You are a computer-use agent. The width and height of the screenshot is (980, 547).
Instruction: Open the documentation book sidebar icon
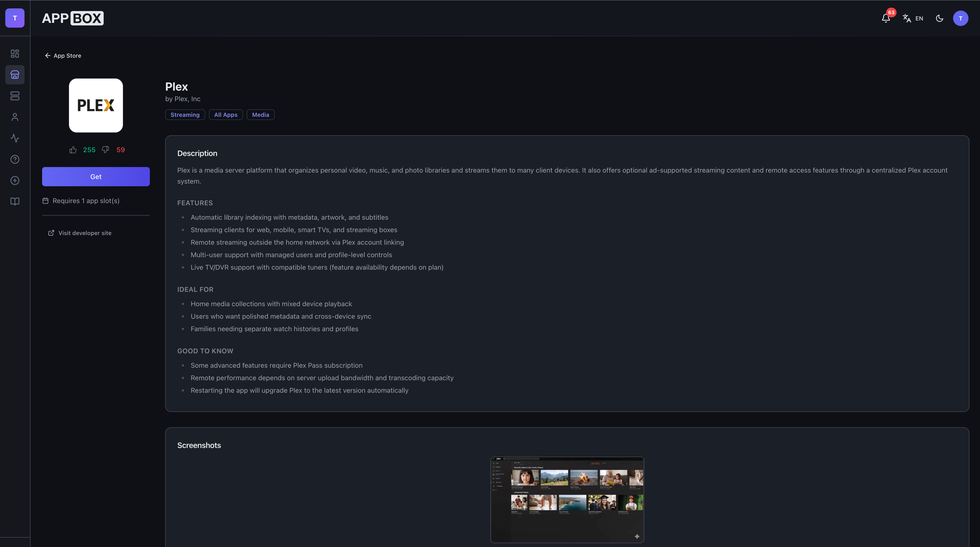(x=15, y=201)
